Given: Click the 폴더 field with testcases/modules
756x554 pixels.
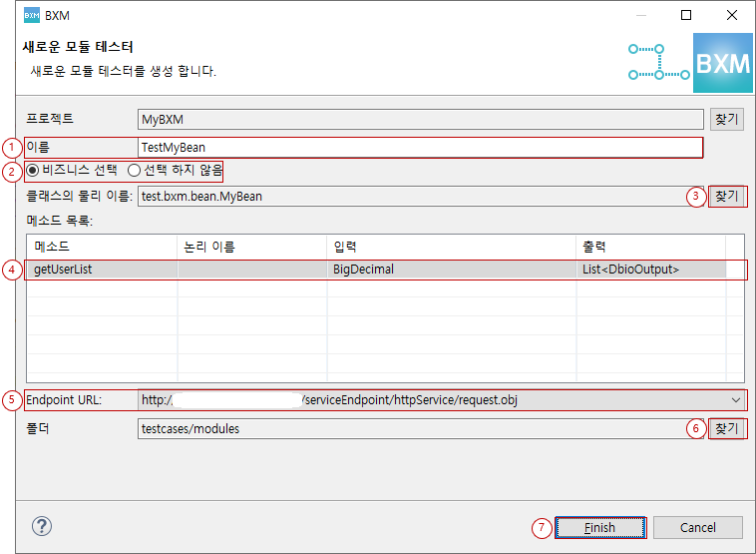Looking at the screenshot, I should point(419,428).
